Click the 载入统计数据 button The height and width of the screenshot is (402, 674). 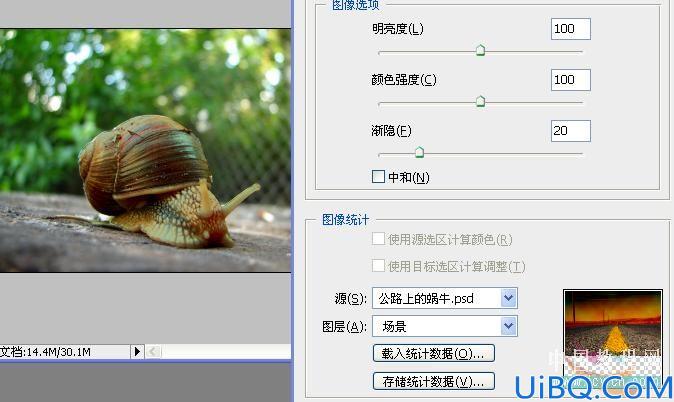pyautogui.click(x=434, y=353)
